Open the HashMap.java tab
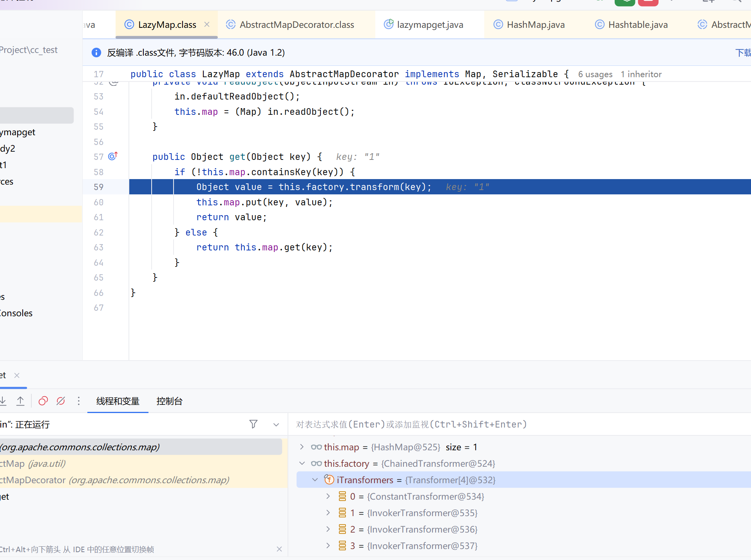The image size is (751, 560). (x=535, y=25)
